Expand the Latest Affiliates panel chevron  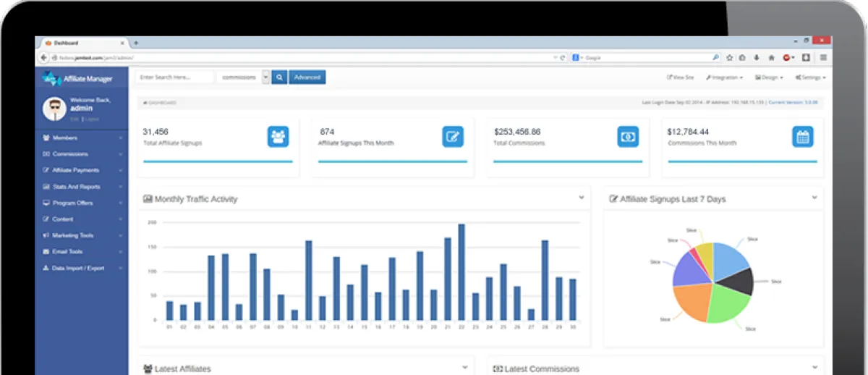464,367
